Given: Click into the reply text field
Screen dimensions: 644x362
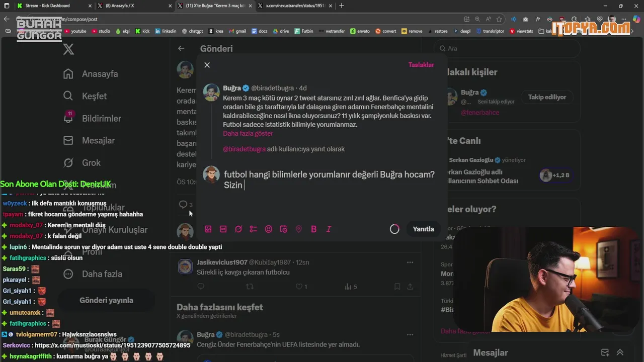Looking at the screenshot, I should pyautogui.click(x=330, y=180).
